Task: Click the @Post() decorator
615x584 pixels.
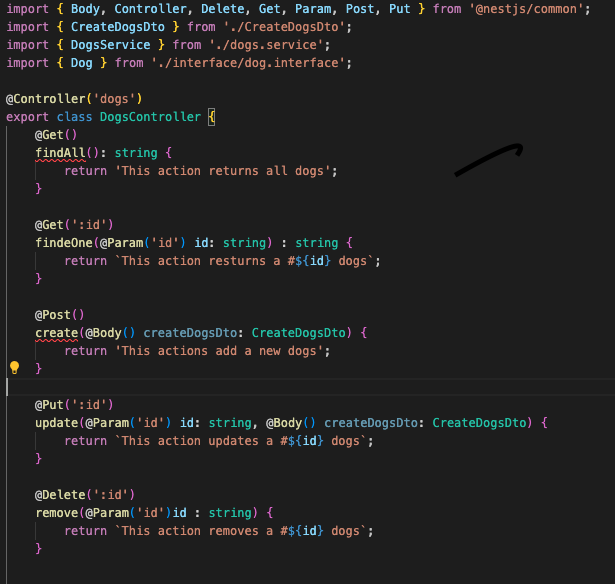Action: click(60, 315)
